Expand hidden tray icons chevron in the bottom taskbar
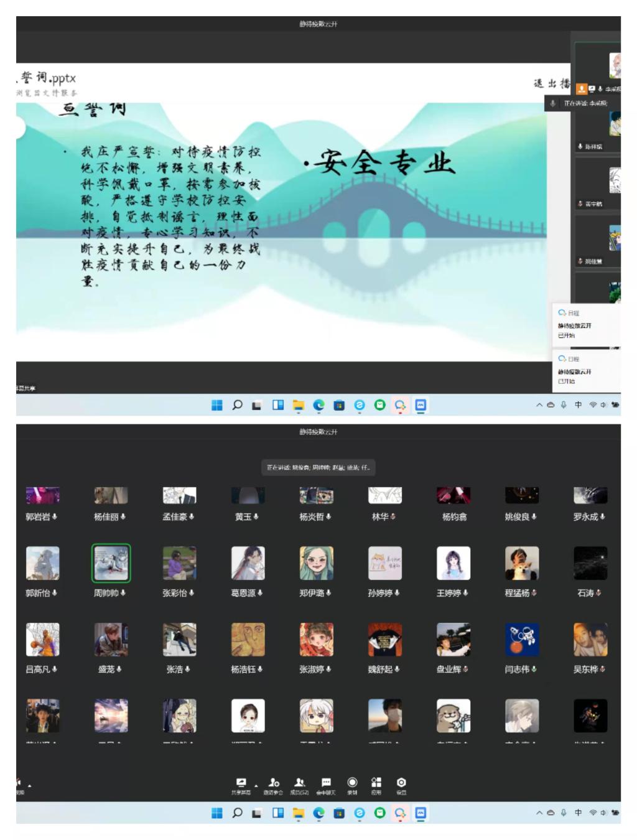Image resolution: width=637 pixels, height=840 pixels. [539, 813]
